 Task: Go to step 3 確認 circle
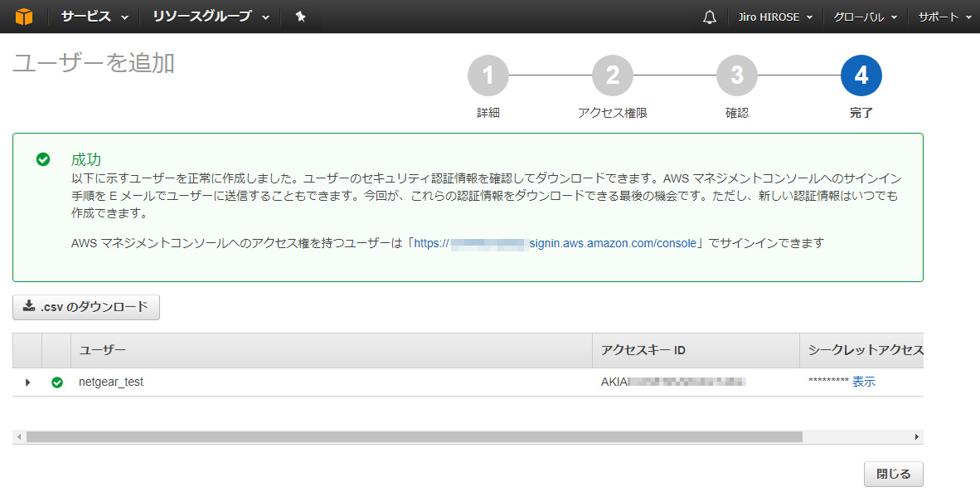click(x=737, y=76)
